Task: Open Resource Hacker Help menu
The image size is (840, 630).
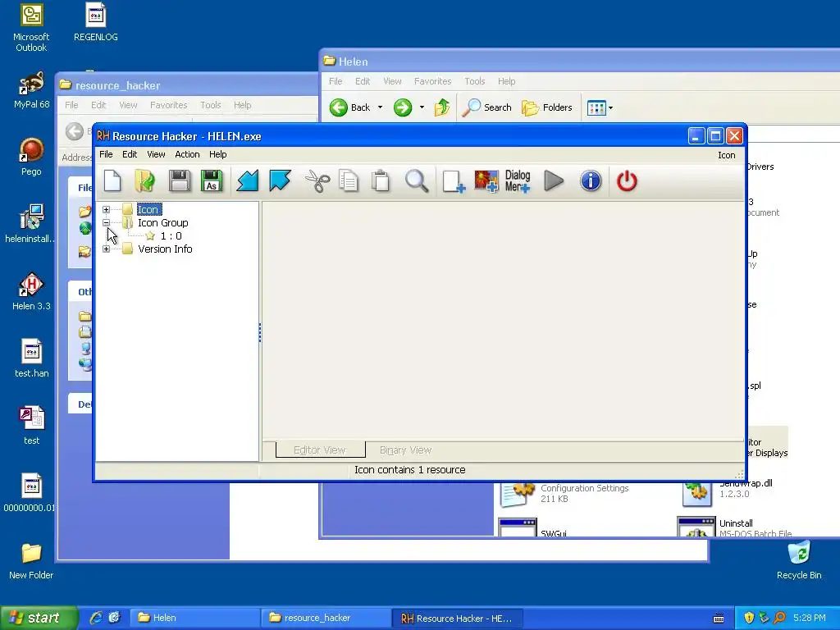Action: (217, 154)
